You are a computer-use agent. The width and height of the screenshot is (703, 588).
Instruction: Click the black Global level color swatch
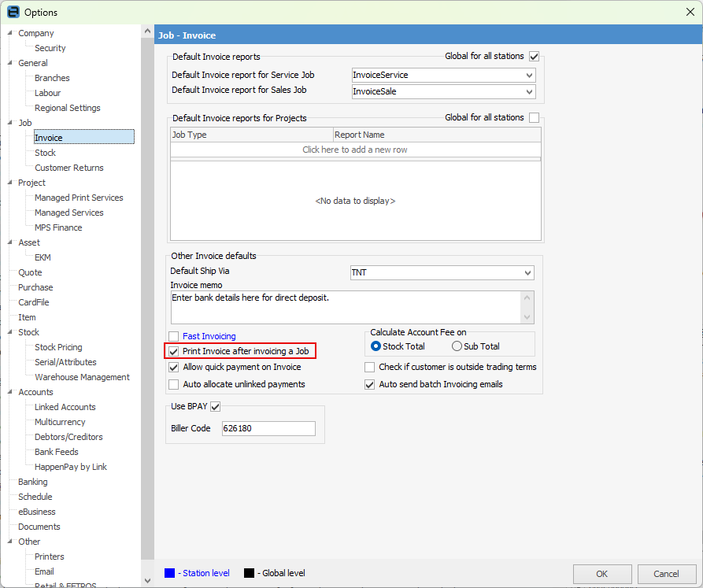(249, 573)
